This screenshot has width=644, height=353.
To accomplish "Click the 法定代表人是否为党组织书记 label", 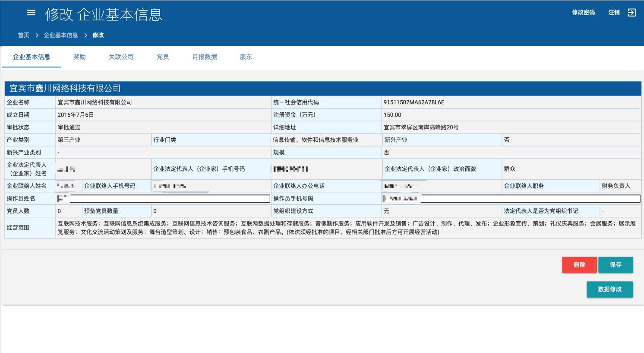I will (541, 211).
